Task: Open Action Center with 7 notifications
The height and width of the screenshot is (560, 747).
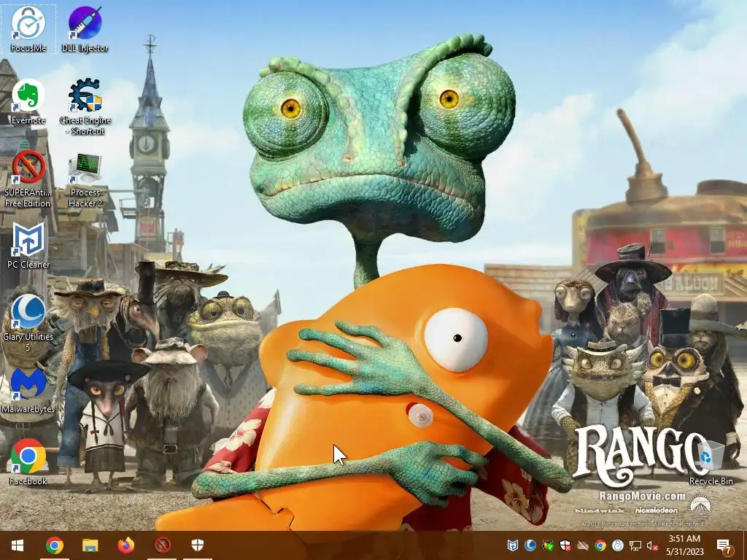Action: click(x=724, y=545)
